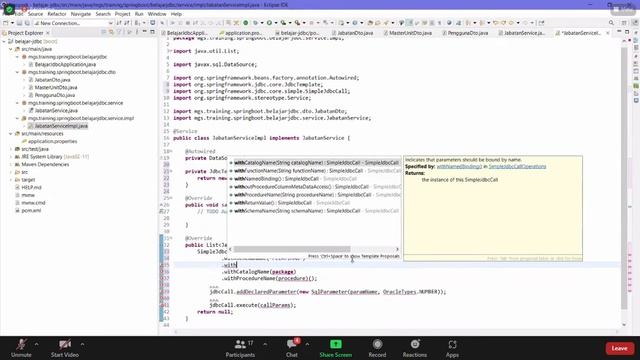Viewport: 640px width, 360px height.
Task: Click the green Share Screen button
Action: (x=336, y=348)
